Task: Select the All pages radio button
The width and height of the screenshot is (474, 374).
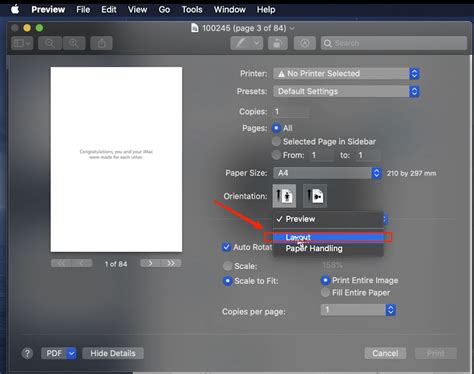Action: (x=276, y=128)
